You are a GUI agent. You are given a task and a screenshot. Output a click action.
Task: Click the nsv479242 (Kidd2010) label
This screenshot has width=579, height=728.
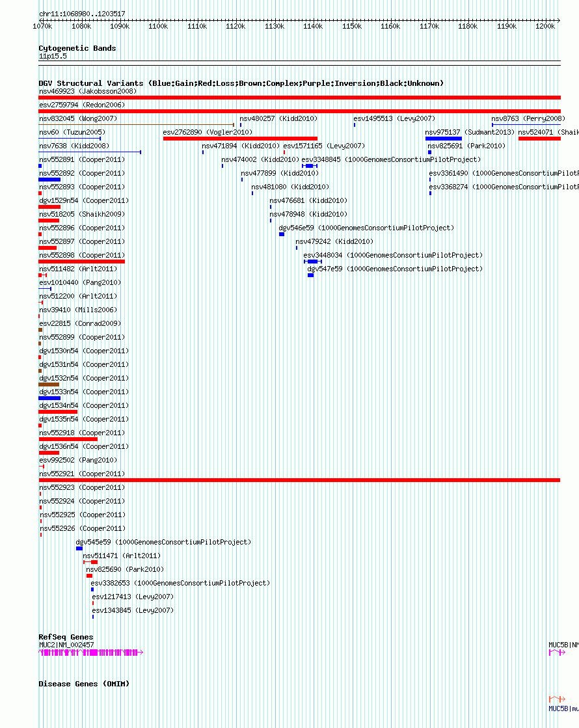tap(334, 242)
